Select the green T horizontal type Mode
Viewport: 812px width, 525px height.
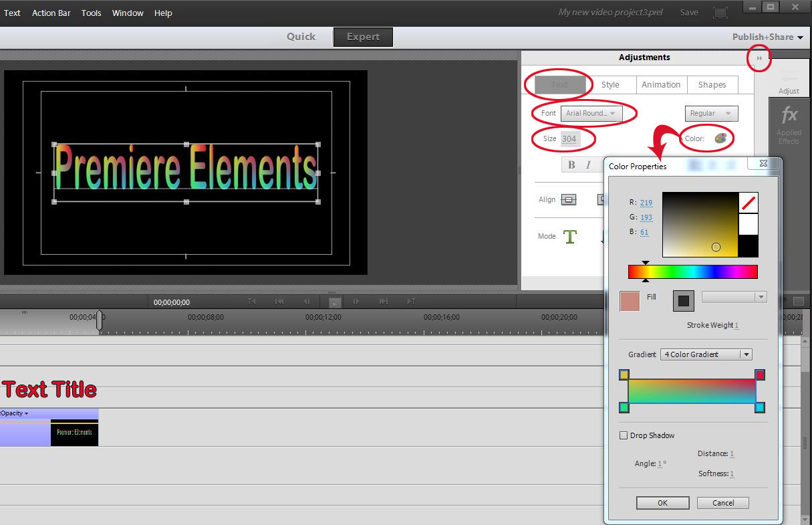point(569,236)
